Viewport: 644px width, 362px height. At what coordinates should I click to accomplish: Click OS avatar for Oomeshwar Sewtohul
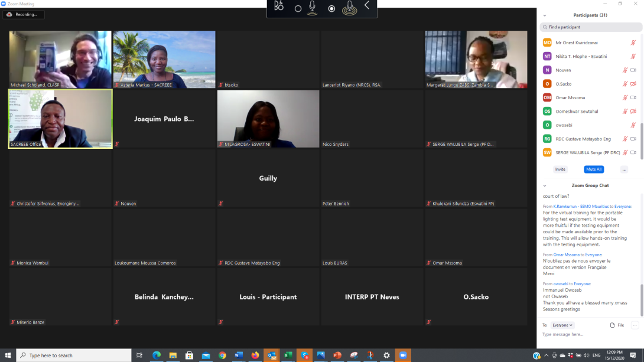[x=547, y=111]
